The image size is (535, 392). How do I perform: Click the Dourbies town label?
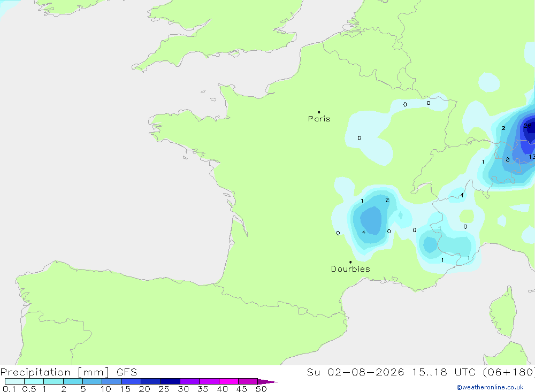(350, 269)
